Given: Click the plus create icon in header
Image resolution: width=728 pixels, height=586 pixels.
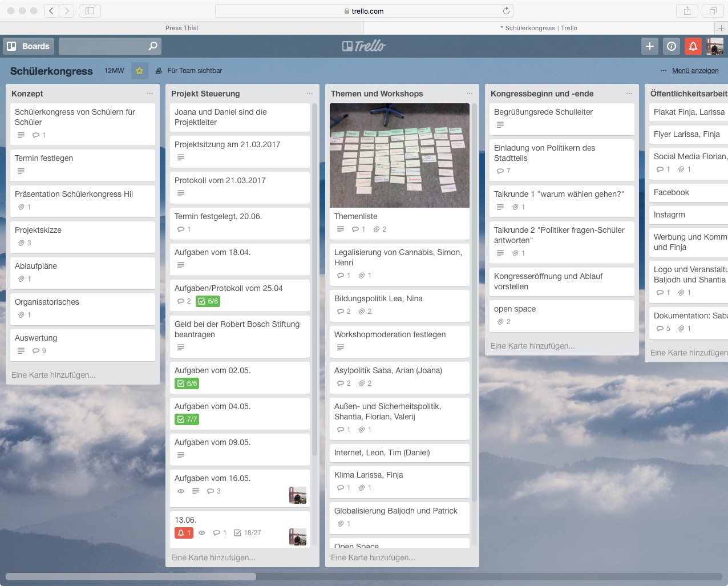Looking at the screenshot, I should pyautogui.click(x=649, y=46).
